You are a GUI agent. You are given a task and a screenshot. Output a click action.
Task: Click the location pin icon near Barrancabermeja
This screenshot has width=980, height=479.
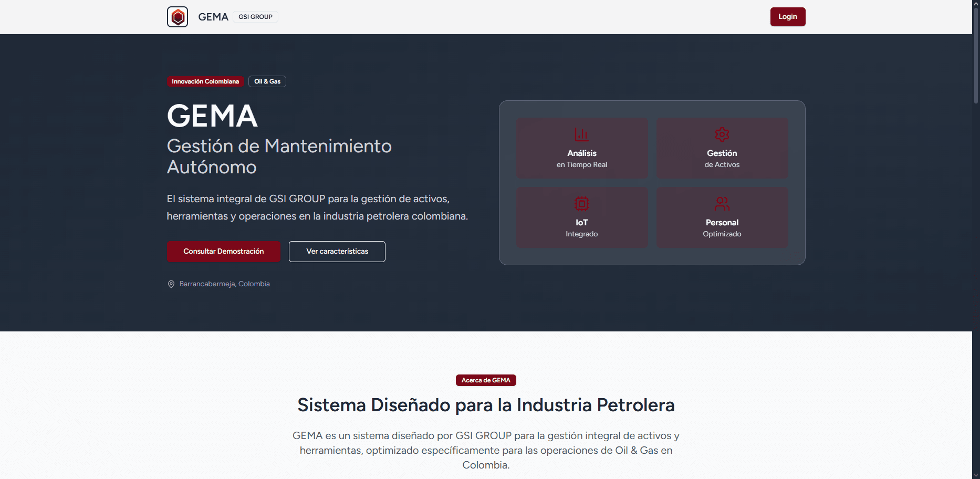pos(170,284)
